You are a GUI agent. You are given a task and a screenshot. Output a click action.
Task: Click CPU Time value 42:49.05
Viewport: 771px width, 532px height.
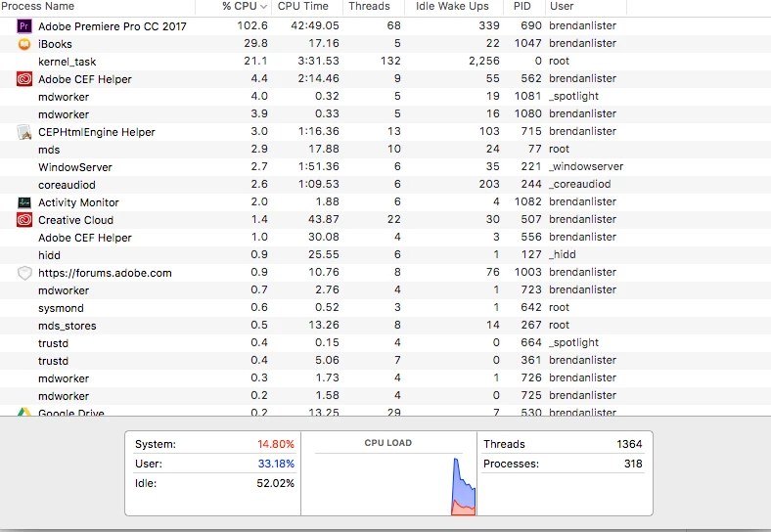click(x=315, y=25)
